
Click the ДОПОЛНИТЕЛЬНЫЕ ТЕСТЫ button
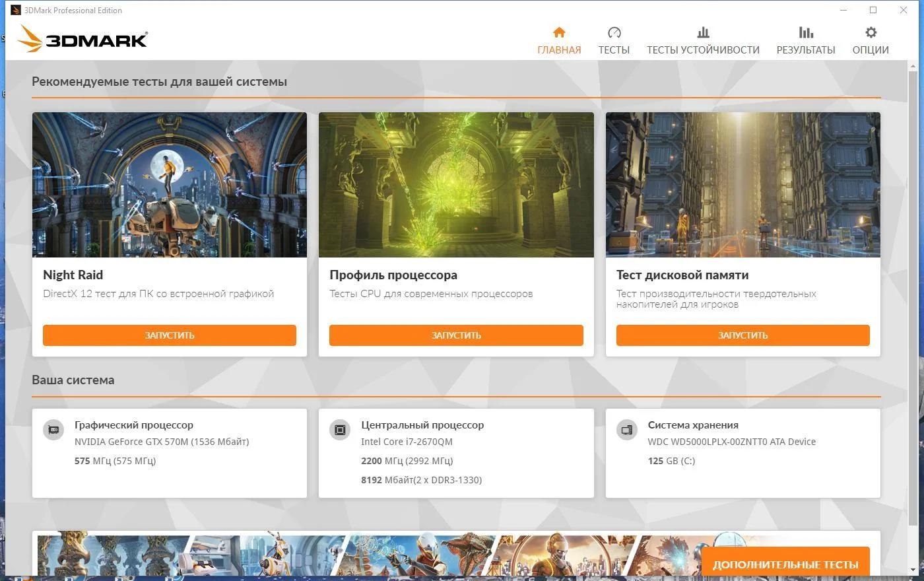tap(785, 563)
